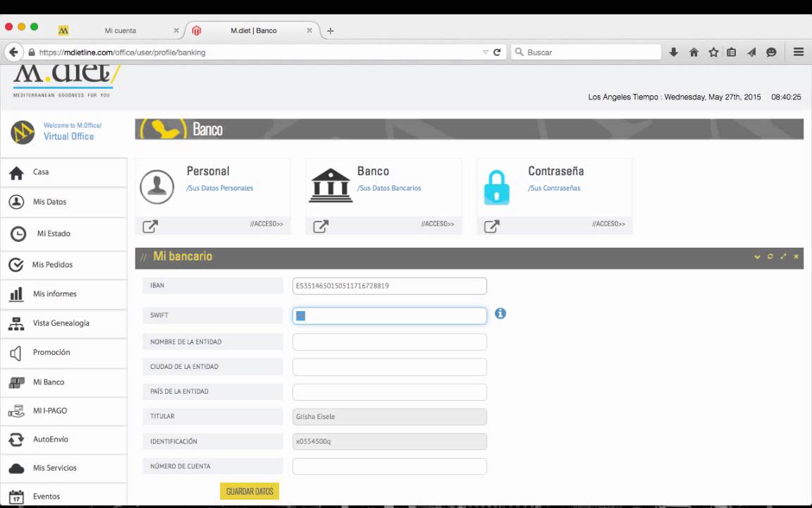Viewport: 812px width, 508px height.
Task: Follow the Sus Datos Personales link
Action: tap(219, 188)
